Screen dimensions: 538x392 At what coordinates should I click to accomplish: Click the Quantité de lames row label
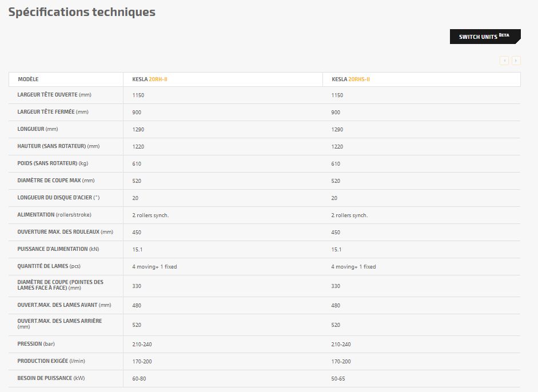[51, 266]
